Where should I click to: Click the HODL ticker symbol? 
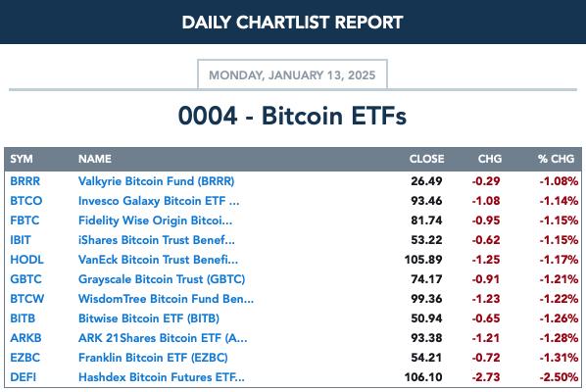tap(26, 260)
